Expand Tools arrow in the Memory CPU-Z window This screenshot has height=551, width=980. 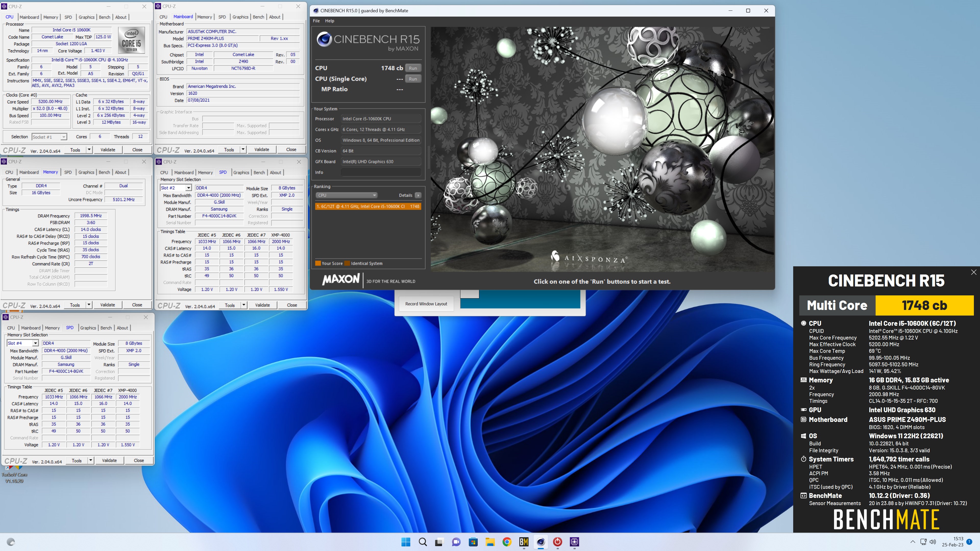[x=89, y=305]
